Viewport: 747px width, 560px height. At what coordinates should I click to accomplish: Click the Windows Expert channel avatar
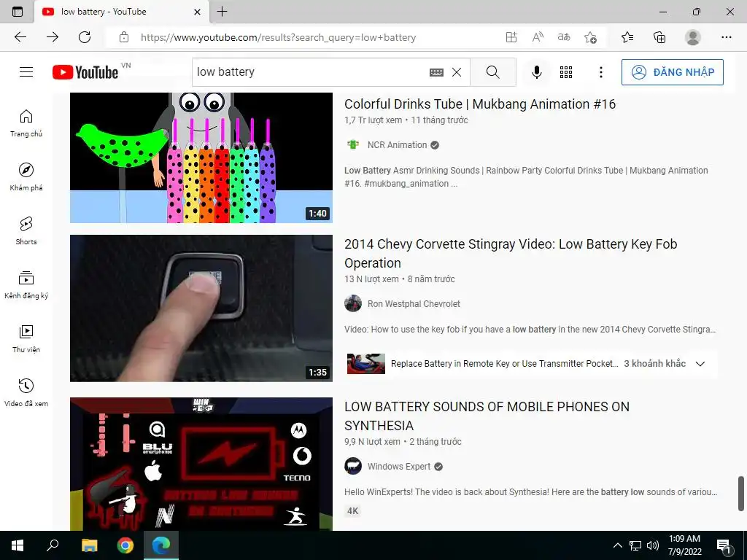coord(353,466)
